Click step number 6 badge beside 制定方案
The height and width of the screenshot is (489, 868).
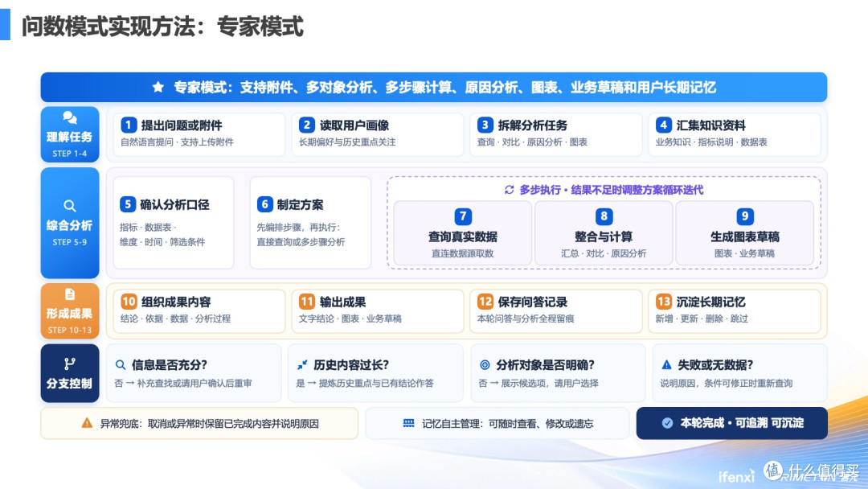click(x=264, y=204)
